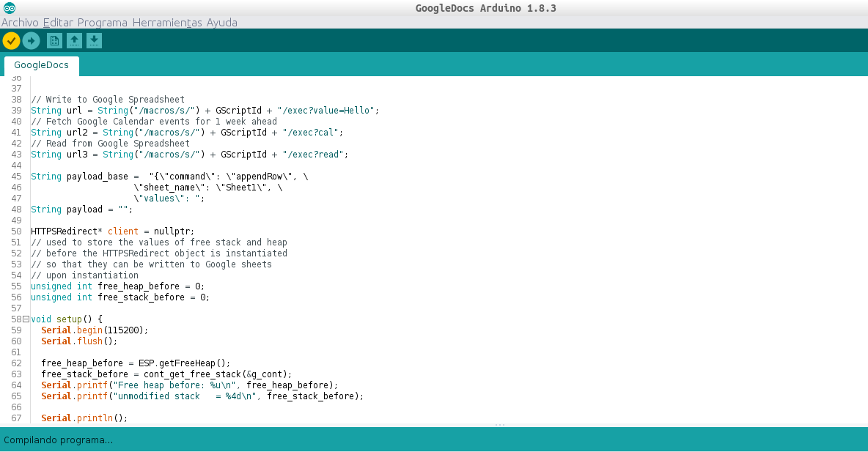Click '// so that they can be written' comment
The image size is (868, 452).
click(x=151, y=264)
